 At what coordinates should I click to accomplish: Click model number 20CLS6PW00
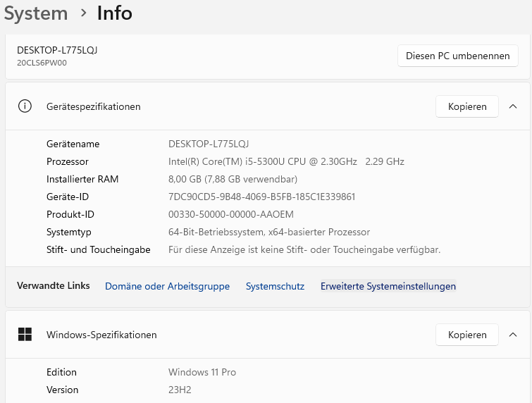coord(42,63)
